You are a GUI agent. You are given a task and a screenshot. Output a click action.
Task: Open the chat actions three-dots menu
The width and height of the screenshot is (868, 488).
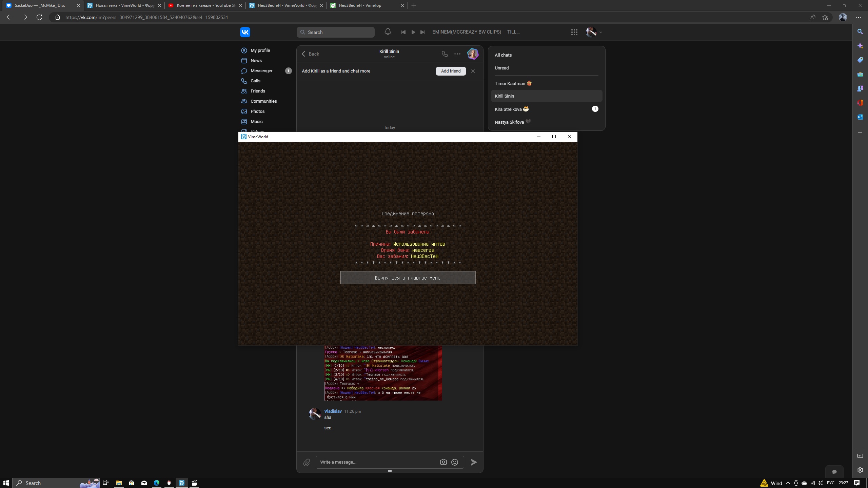click(457, 54)
